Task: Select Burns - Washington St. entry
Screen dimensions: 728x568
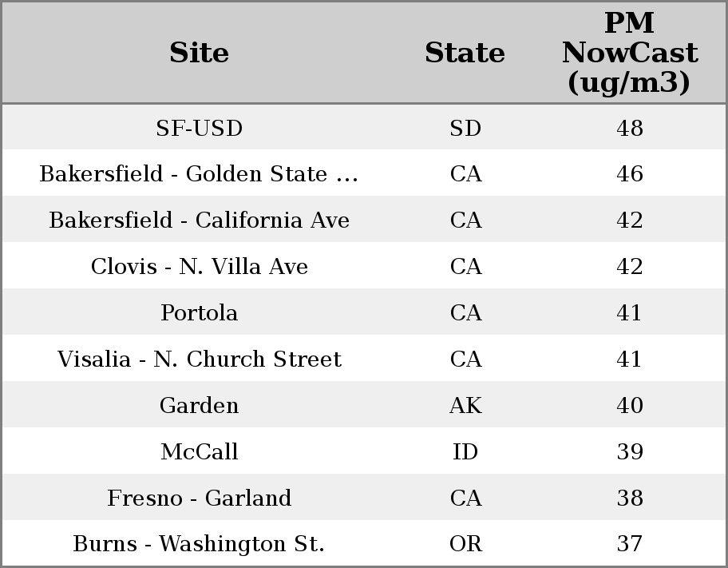Action: point(199,544)
